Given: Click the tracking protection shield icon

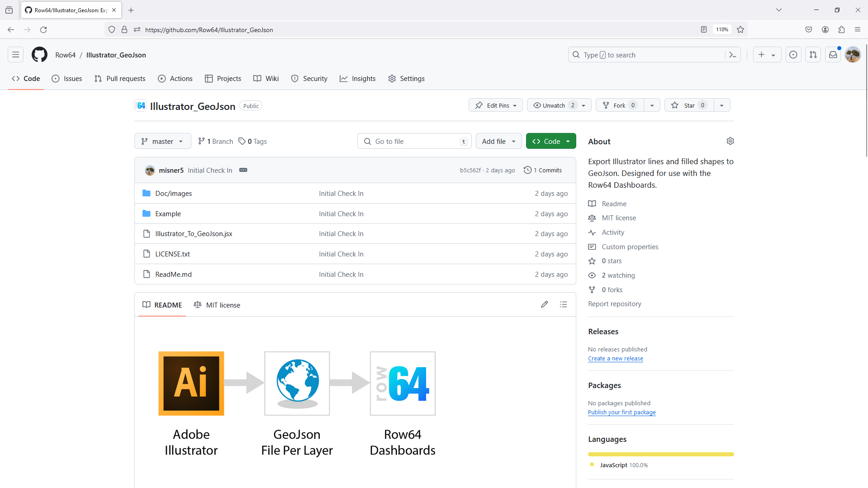Looking at the screenshot, I should tap(112, 29).
